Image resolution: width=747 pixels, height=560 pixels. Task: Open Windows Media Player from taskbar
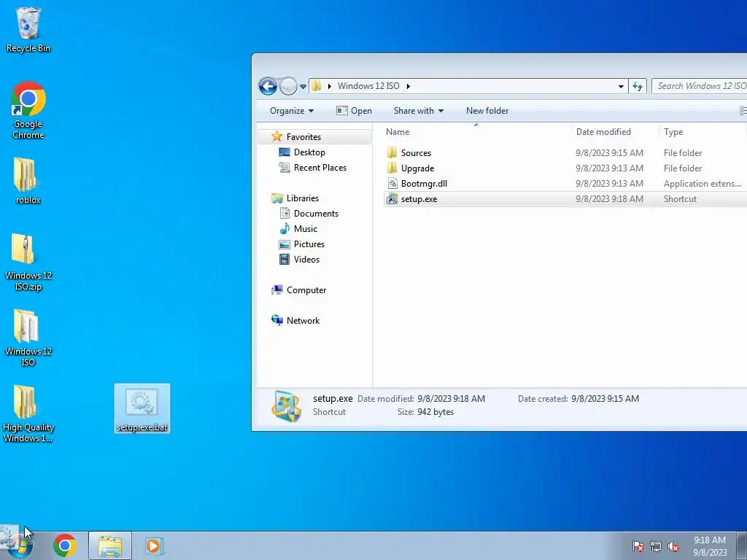155,545
